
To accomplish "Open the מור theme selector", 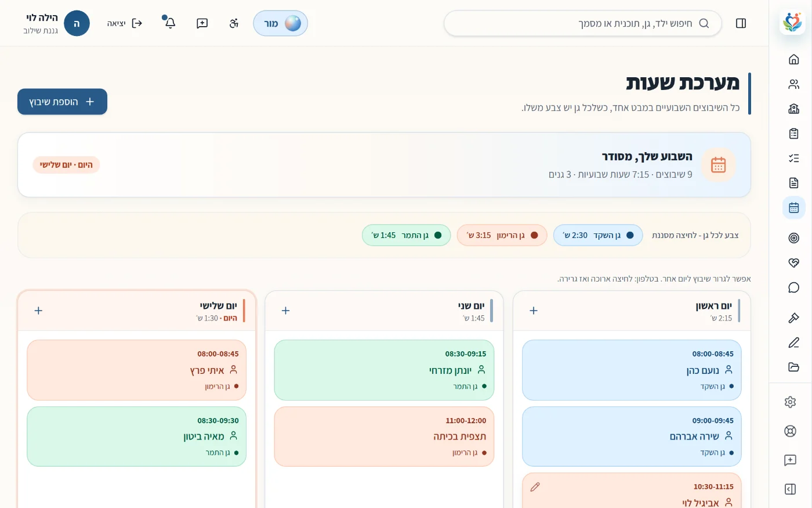I will click(x=281, y=23).
